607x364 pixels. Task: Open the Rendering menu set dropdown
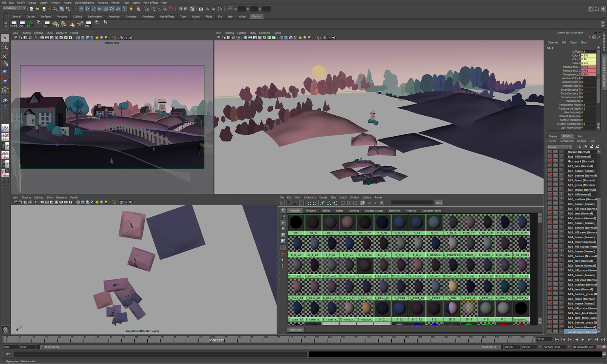click(x=15, y=8)
